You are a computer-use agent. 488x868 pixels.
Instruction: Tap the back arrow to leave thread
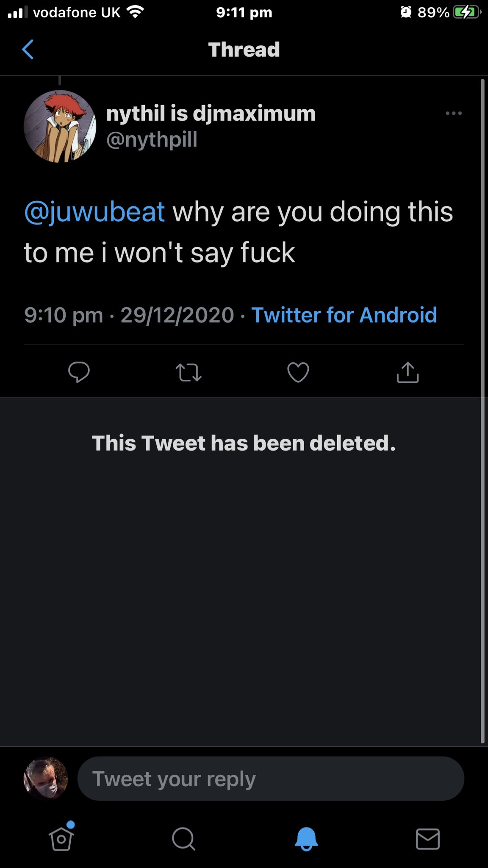click(x=28, y=49)
